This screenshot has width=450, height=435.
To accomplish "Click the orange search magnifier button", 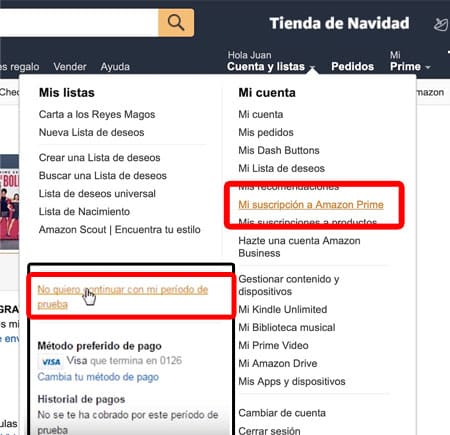I will click(176, 23).
